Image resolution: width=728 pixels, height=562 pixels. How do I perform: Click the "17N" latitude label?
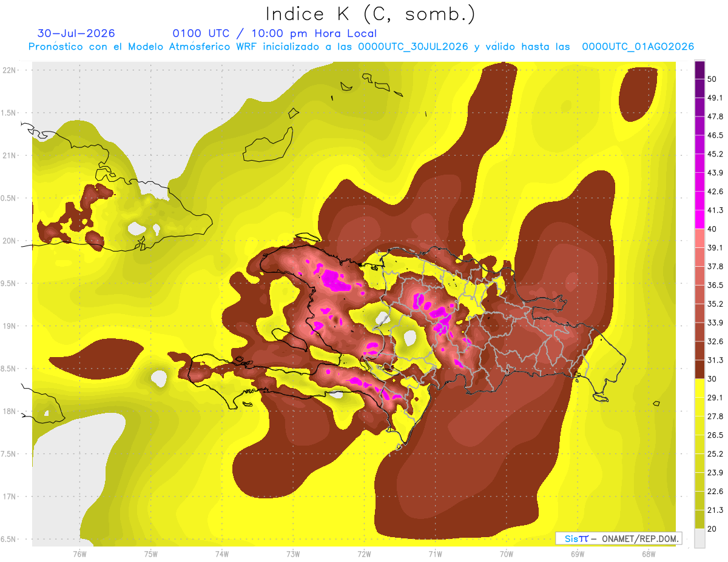[10, 497]
